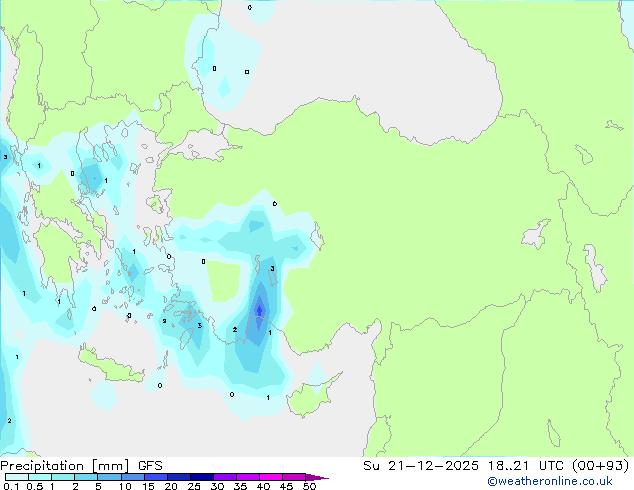
Task: Select legend swatch between 5 and 10
Action: pos(109,477)
